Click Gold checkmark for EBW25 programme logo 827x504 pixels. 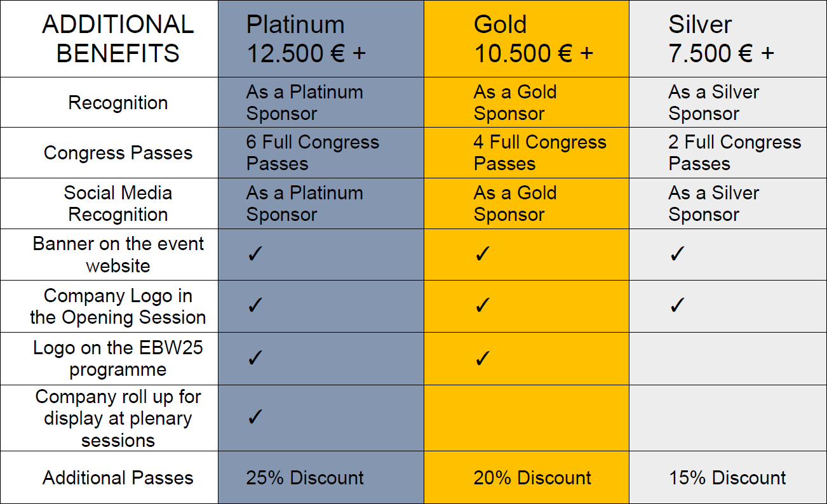click(482, 359)
